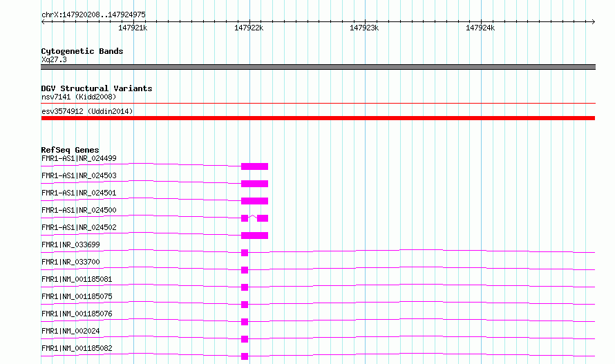Click the FMR1 NM_001185075 exon square

[245, 305]
